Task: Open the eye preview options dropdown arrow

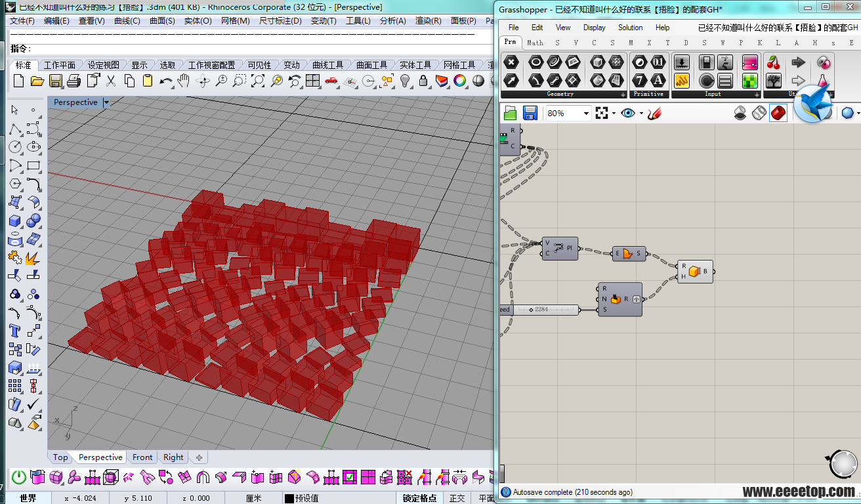Action: tap(641, 114)
